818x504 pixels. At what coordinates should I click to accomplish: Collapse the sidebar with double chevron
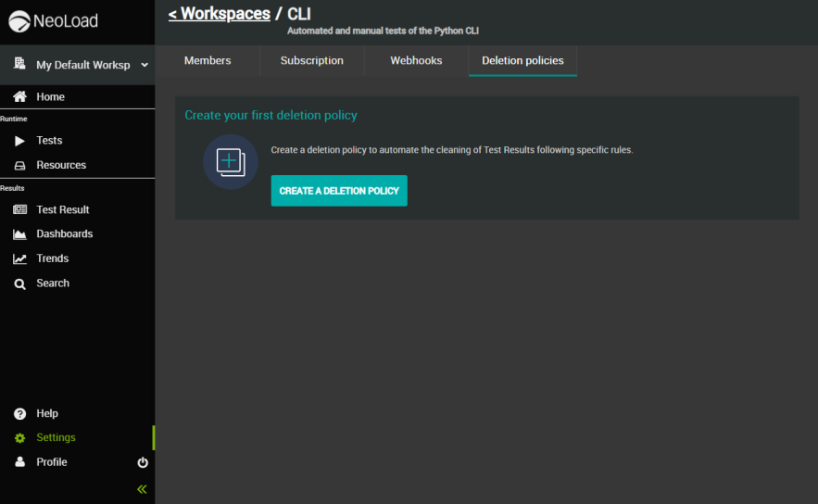pyautogui.click(x=142, y=489)
